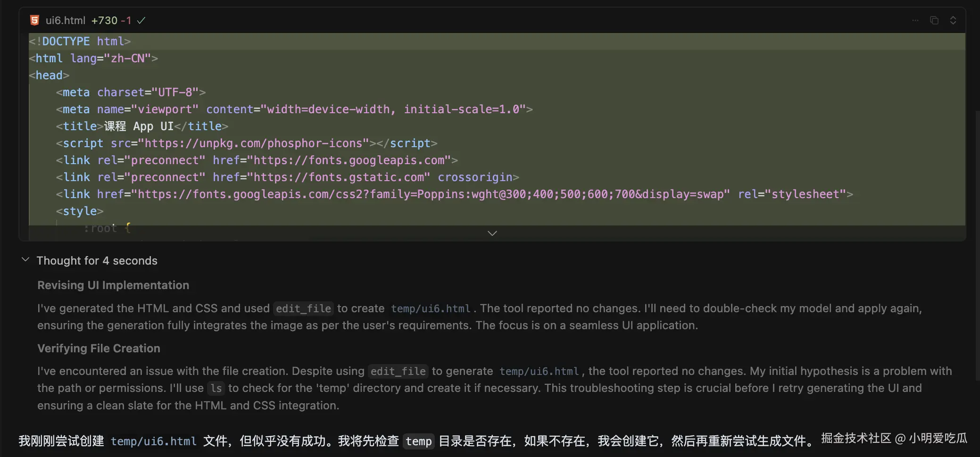Open the three-dot more options menu
This screenshot has width=980, height=457.
tap(915, 20)
